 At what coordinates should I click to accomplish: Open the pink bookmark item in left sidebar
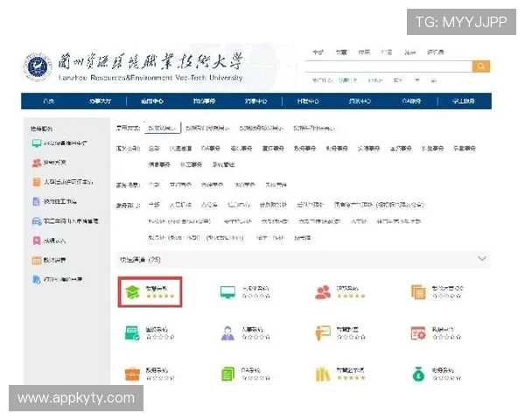[x=49, y=241]
